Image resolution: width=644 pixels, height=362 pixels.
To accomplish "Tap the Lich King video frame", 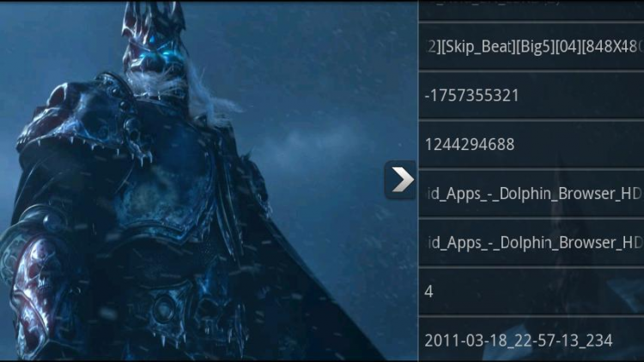I will point(209,181).
